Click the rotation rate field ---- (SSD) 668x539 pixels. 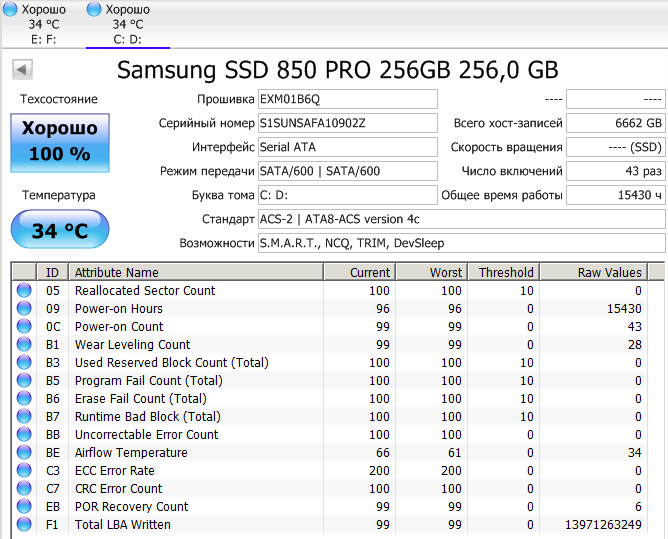(616, 147)
